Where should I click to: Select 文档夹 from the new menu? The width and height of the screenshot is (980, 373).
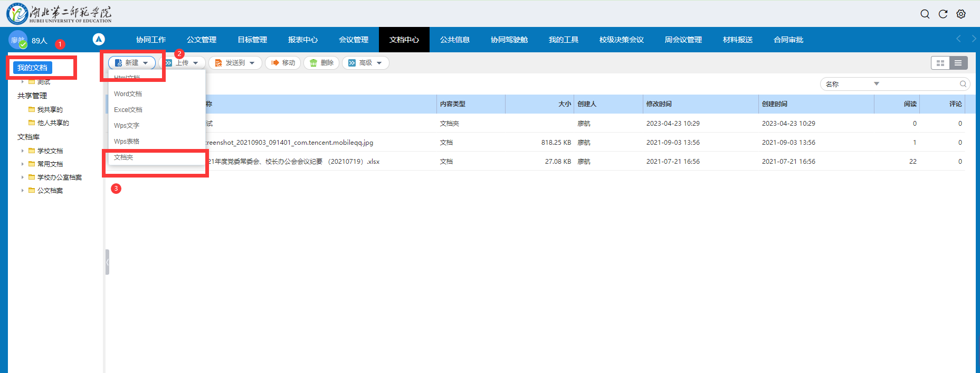click(x=123, y=157)
